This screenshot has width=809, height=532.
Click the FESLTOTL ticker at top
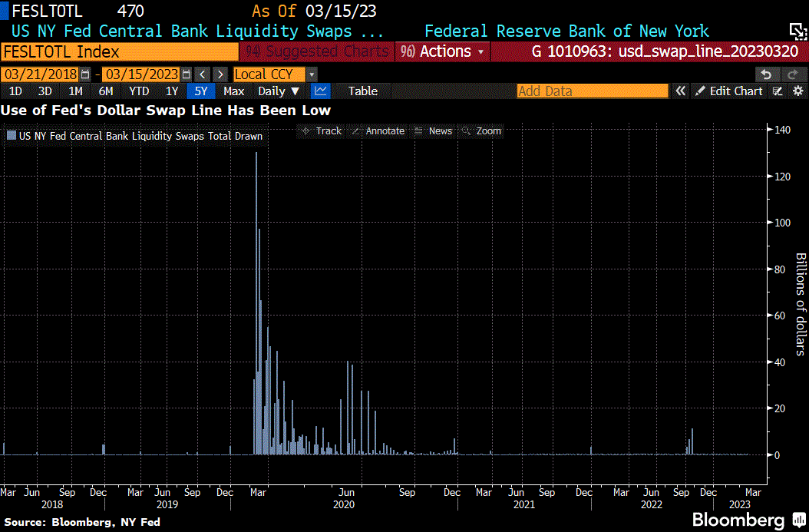click(x=47, y=11)
